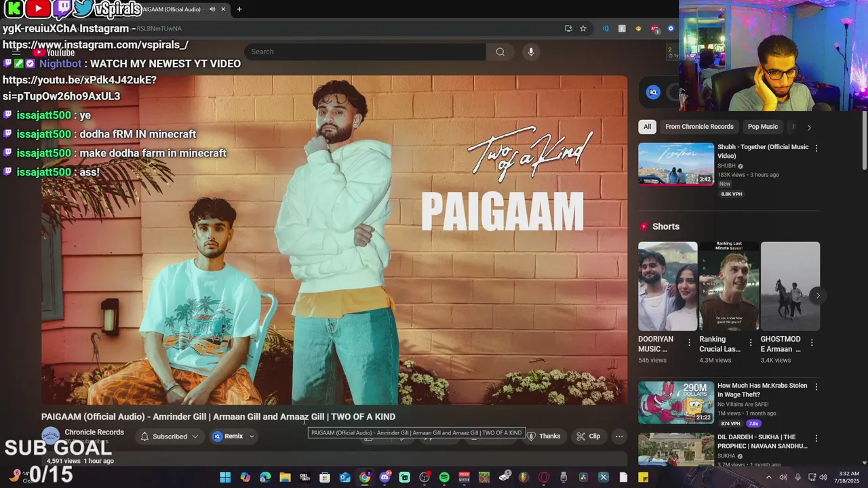The image size is (868, 488).
Task: Open Windows Start menu
Action: tap(225, 477)
